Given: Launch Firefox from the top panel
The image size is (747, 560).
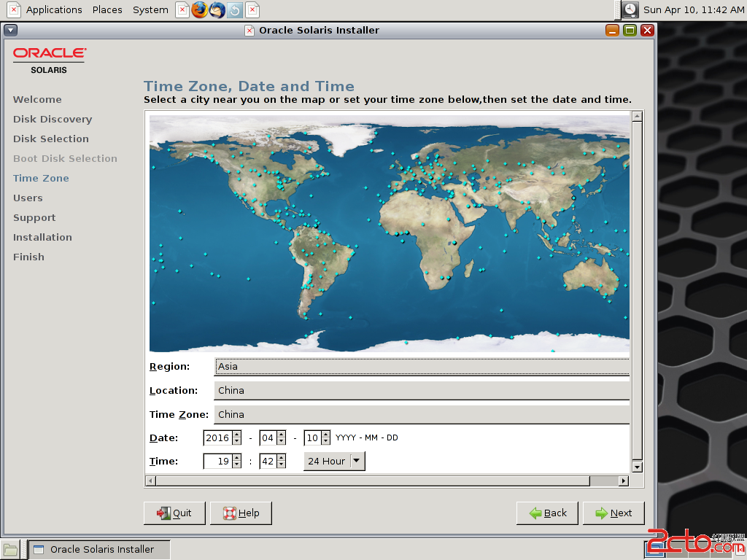Looking at the screenshot, I should [x=200, y=9].
